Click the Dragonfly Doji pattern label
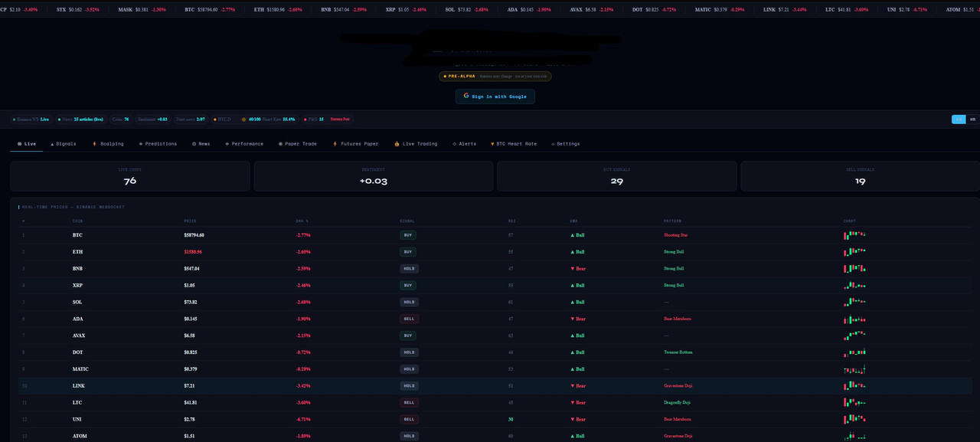 tap(677, 403)
